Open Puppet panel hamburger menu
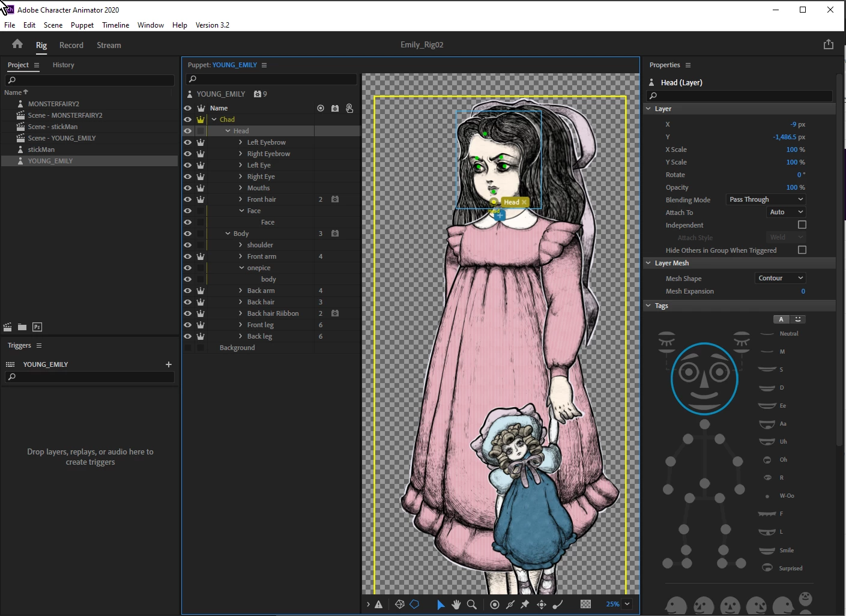This screenshot has width=846, height=616. pos(264,65)
